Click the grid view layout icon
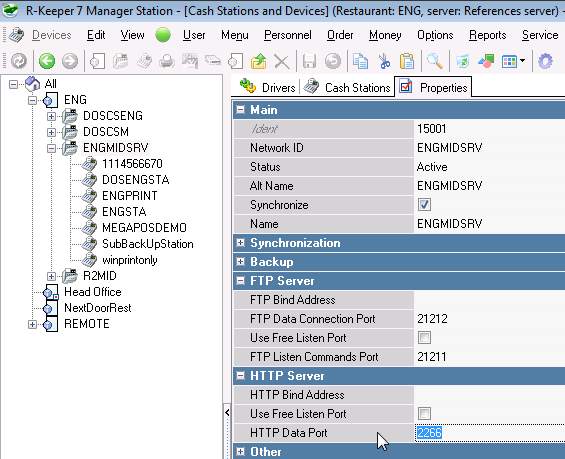This screenshot has height=459, width=565. 509,61
